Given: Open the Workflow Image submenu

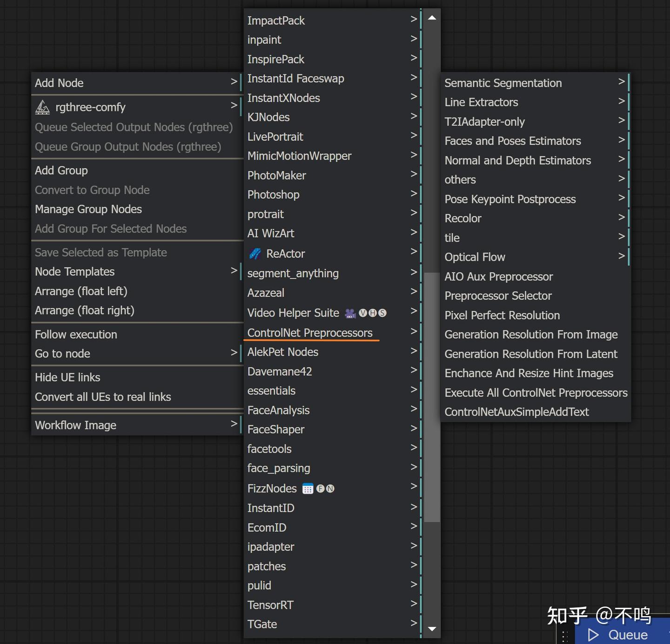Looking at the screenshot, I should 137,425.
